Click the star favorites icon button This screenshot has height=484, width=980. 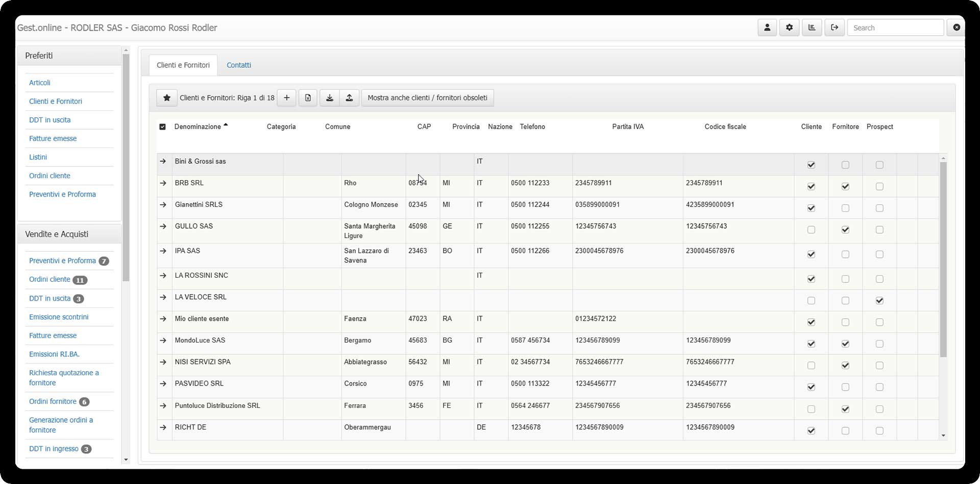pos(166,98)
